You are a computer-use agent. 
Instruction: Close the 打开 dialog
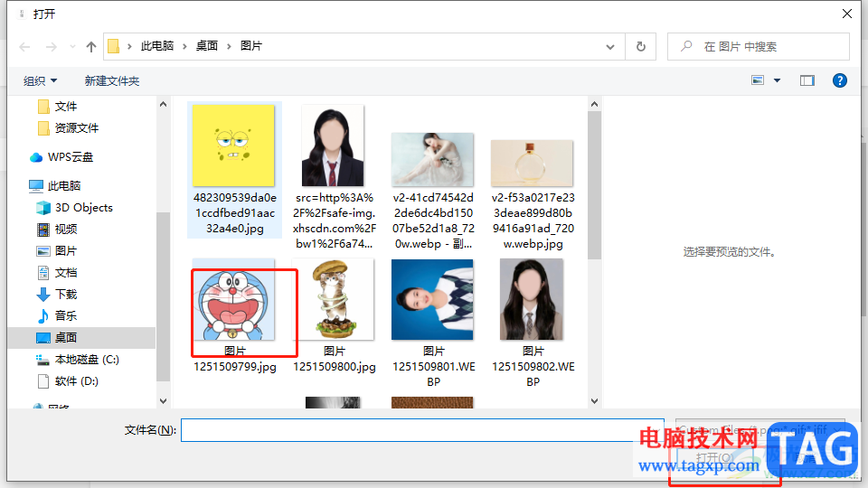[847, 14]
